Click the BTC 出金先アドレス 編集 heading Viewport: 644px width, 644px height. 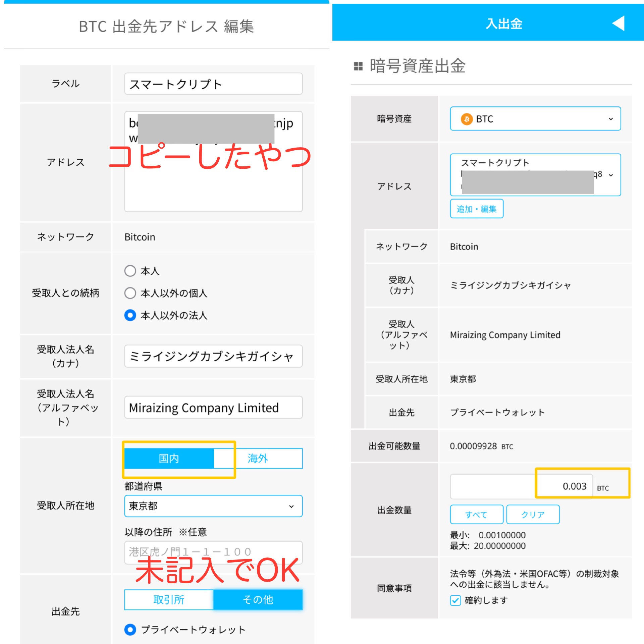(166, 26)
